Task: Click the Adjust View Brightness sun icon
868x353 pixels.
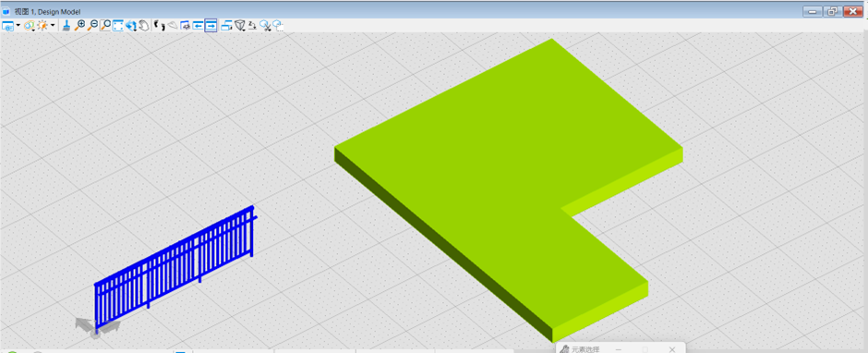Action: [42, 26]
